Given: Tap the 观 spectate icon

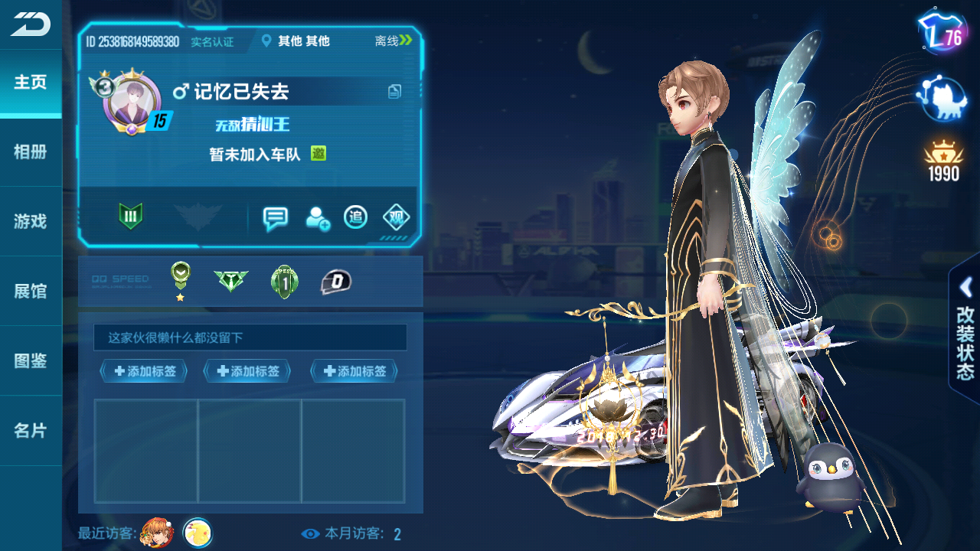Looking at the screenshot, I should tap(396, 217).
